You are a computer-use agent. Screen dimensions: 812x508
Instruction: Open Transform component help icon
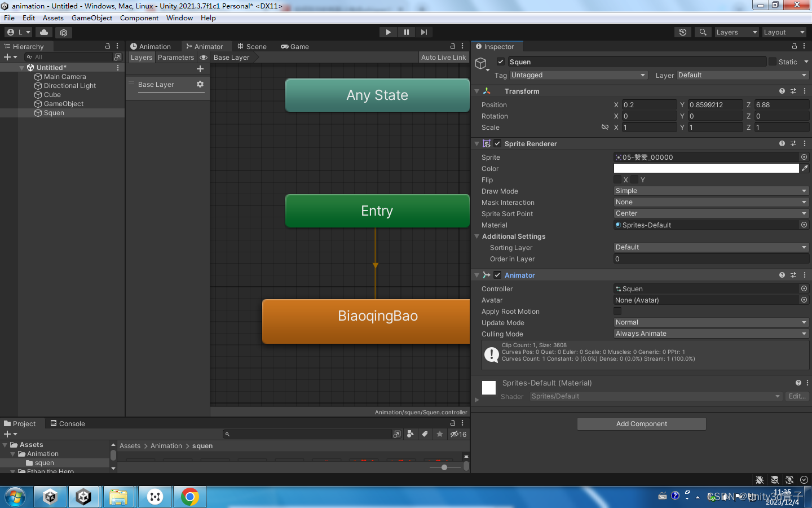782,91
